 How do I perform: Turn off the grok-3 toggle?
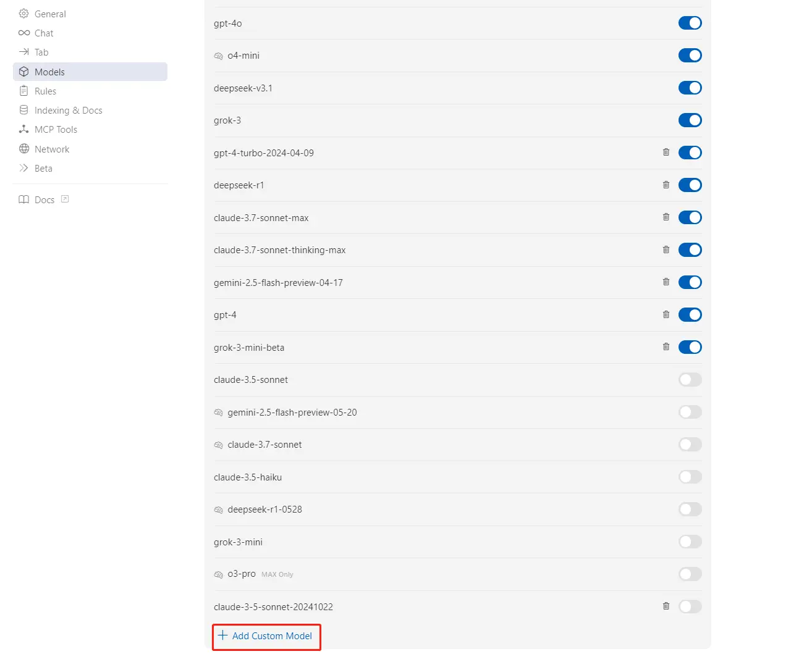[690, 120]
